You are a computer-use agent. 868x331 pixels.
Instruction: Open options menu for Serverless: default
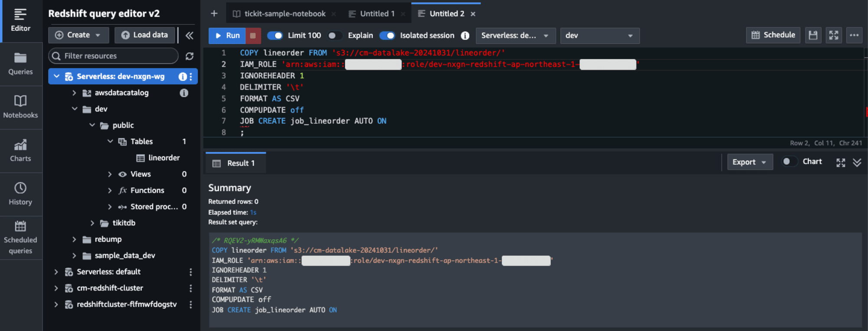click(191, 272)
